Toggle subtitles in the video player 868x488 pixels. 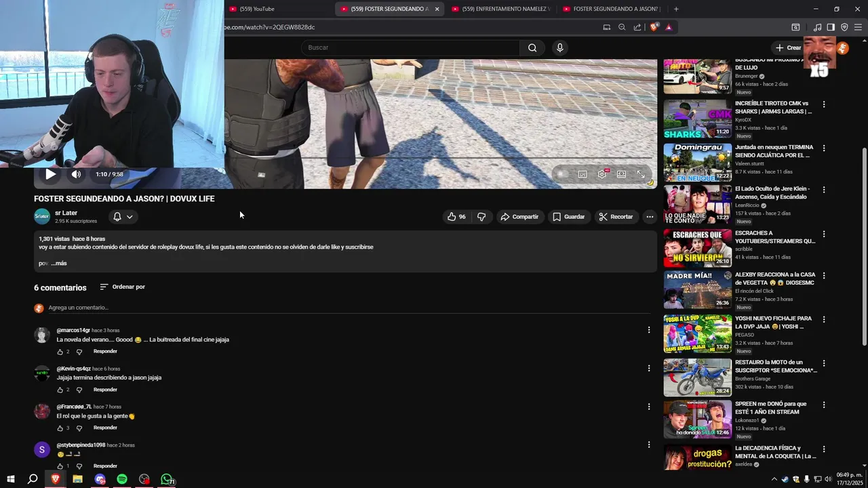[583, 174]
